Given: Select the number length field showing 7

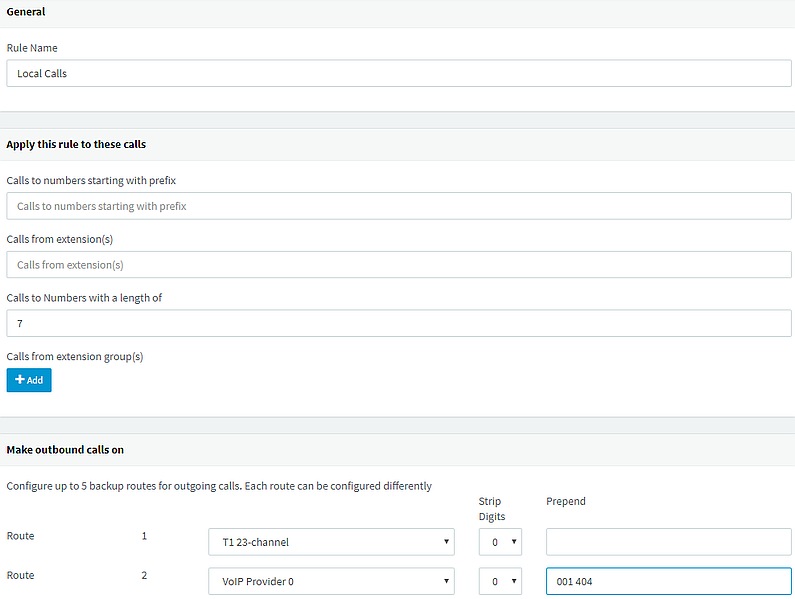Looking at the screenshot, I should [399, 324].
